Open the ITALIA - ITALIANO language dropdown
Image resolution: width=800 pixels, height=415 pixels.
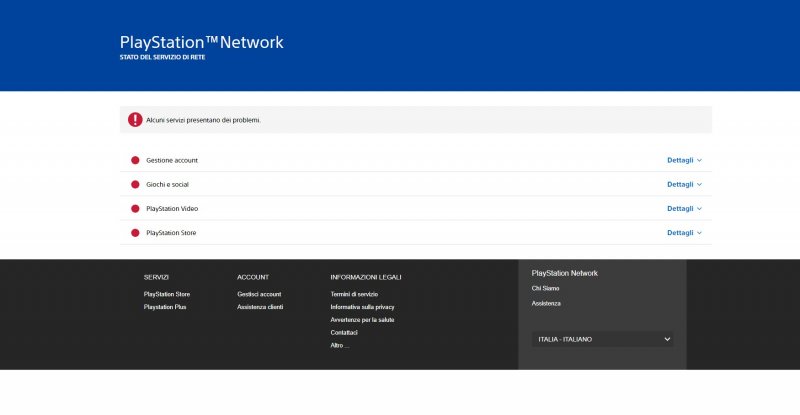(603, 339)
